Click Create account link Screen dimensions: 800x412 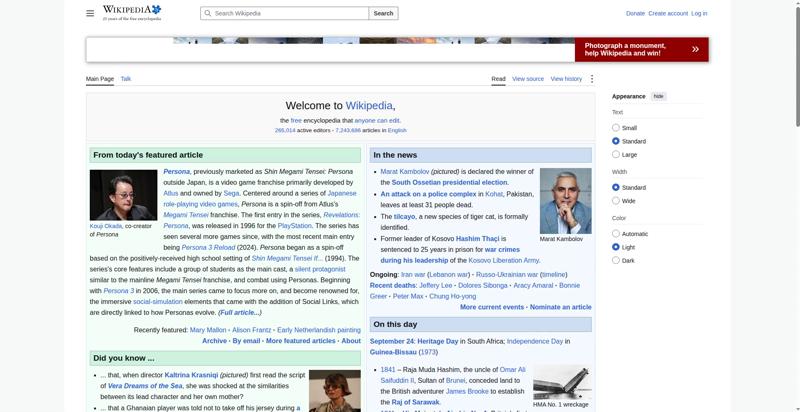(668, 13)
